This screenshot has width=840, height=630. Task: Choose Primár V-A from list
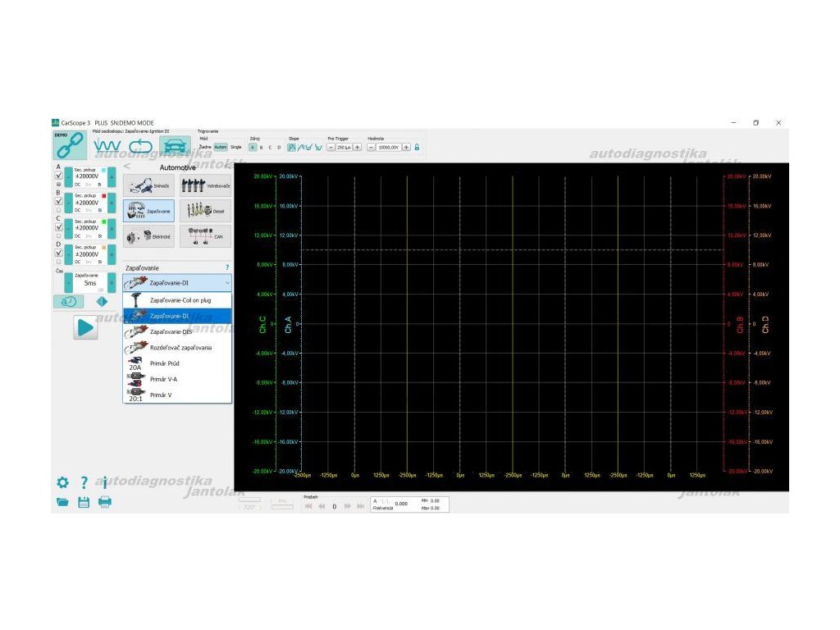pos(177,379)
